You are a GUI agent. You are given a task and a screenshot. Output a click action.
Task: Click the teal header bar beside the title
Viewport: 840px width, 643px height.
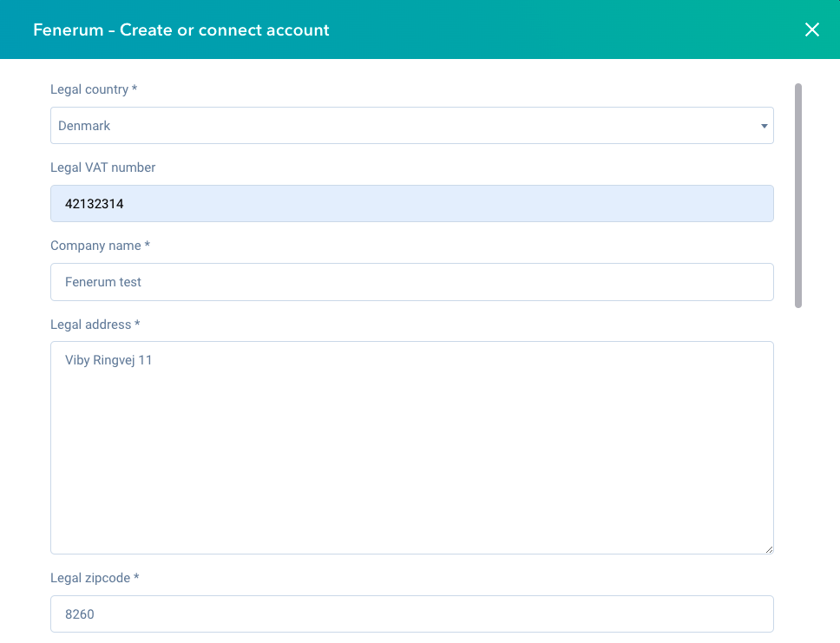click(x=562, y=30)
